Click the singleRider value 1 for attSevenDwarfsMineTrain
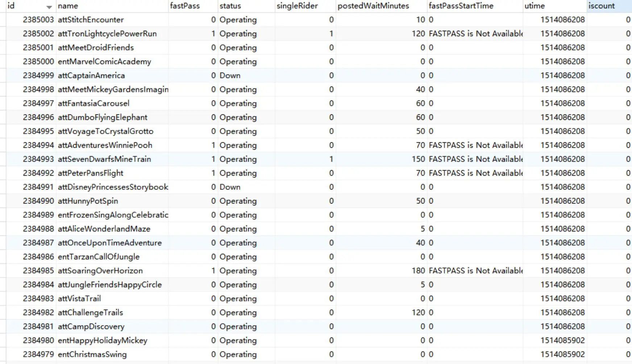The image size is (632, 364). pos(305,159)
